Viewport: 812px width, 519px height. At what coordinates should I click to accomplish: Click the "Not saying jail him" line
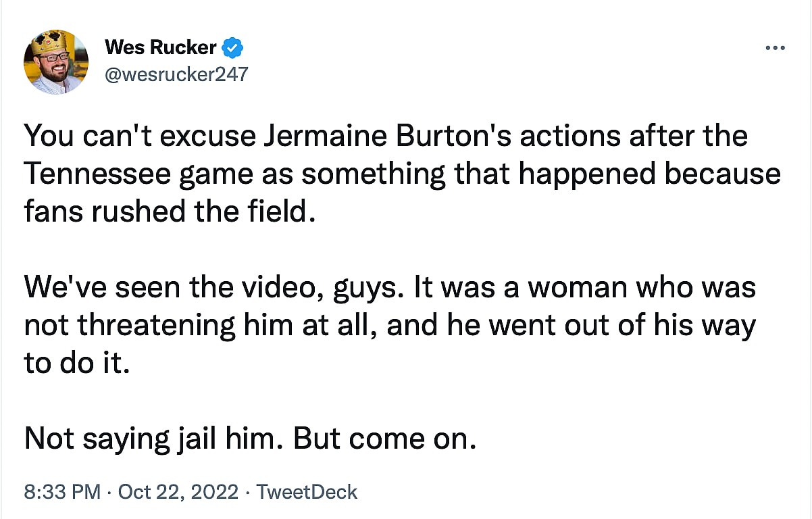click(x=250, y=439)
